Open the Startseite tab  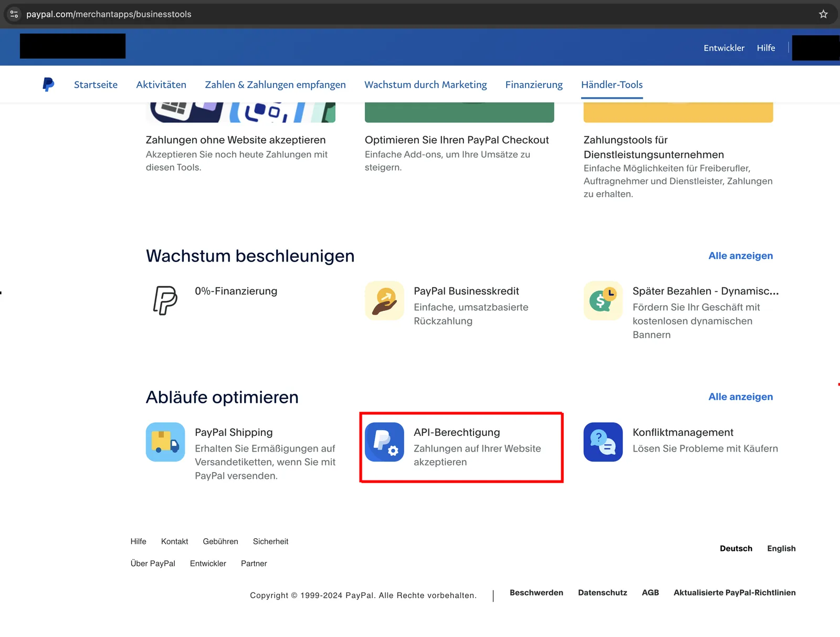point(96,85)
